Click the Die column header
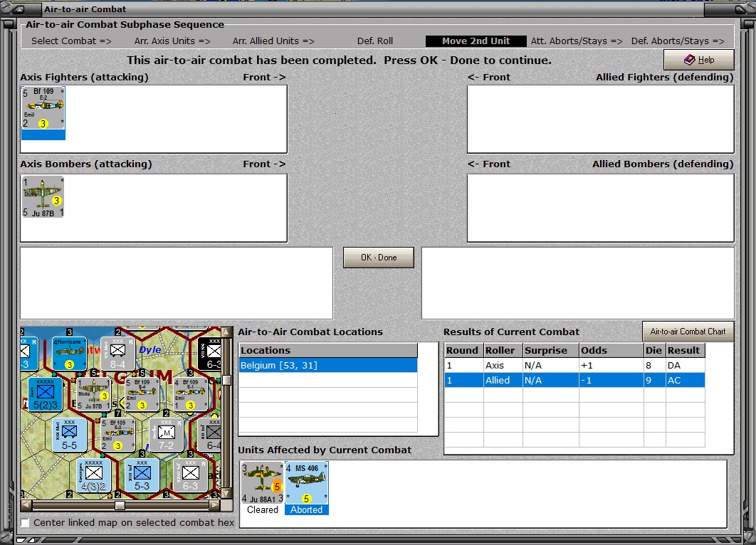Viewport: 756px width, 545px height. coord(655,350)
